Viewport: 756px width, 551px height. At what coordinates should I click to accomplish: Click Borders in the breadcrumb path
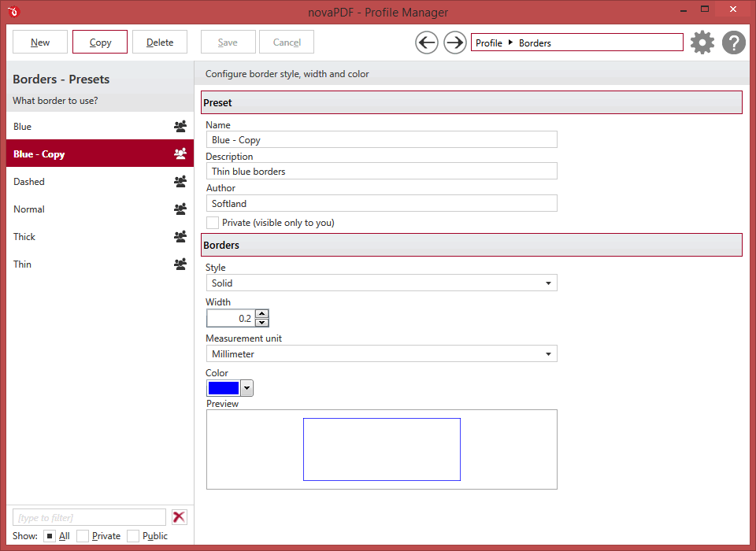(535, 43)
